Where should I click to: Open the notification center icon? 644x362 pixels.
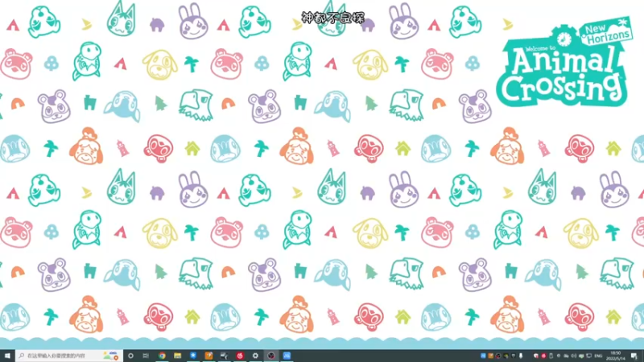(x=634, y=356)
